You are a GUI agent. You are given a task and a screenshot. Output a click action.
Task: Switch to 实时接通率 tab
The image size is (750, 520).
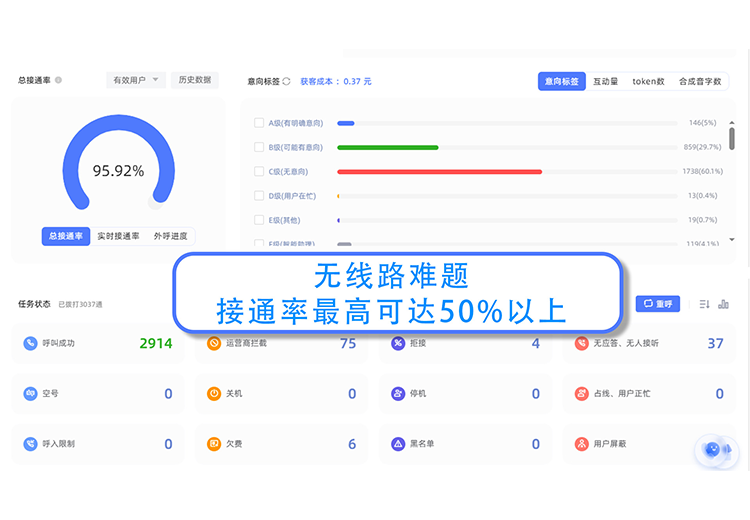click(x=119, y=236)
